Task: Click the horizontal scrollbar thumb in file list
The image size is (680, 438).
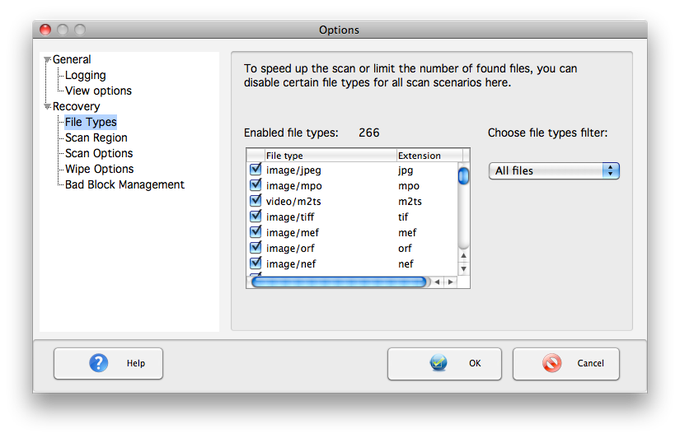Action: coord(339,282)
